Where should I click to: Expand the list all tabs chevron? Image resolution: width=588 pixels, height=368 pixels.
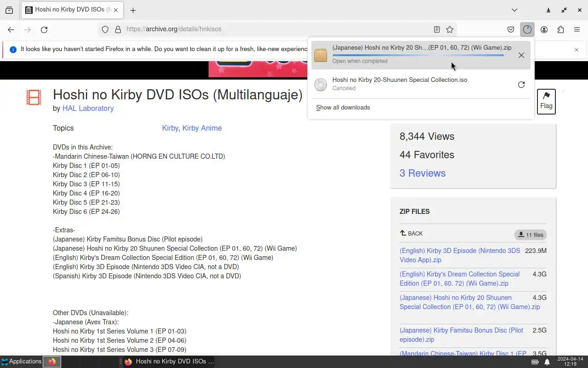[x=514, y=10]
